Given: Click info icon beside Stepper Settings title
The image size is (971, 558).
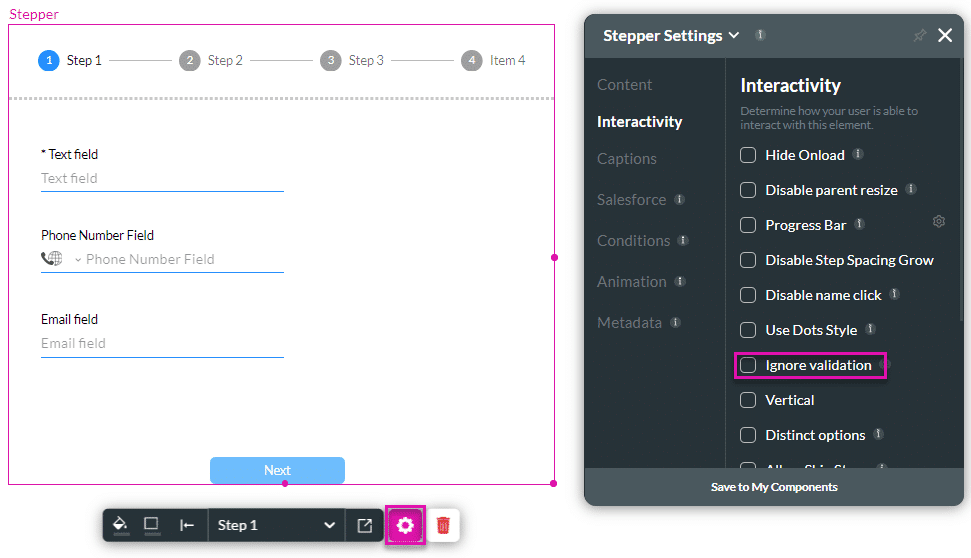Looking at the screenshot, I should point(760,35).
